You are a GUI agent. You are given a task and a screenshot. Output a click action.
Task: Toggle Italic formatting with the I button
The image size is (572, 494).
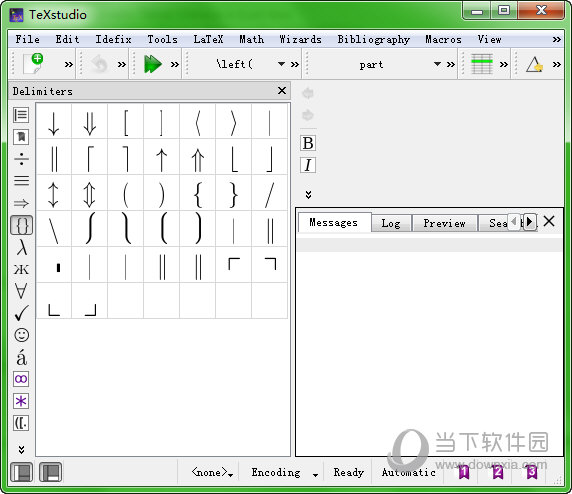308,165
